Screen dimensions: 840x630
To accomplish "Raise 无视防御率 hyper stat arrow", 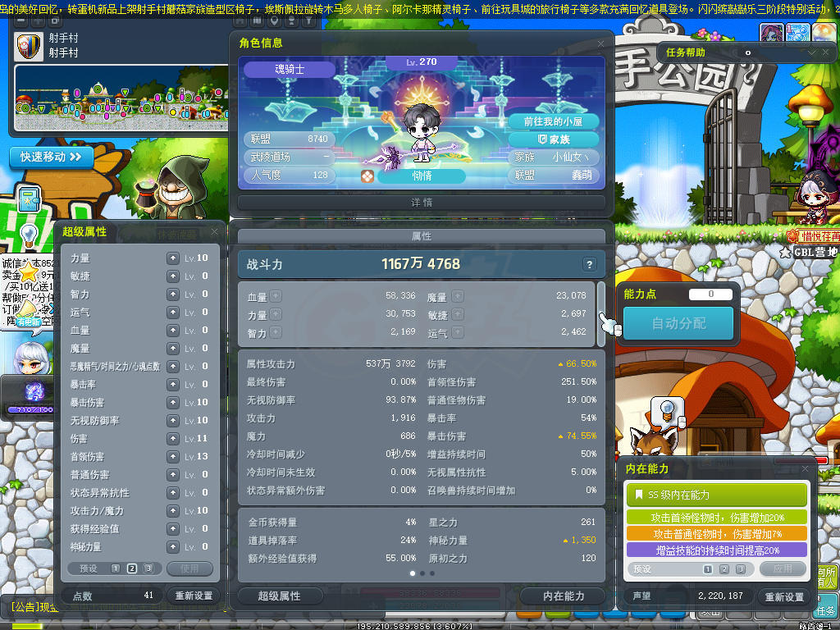I will pyautogui.click(x=172, y=421).
